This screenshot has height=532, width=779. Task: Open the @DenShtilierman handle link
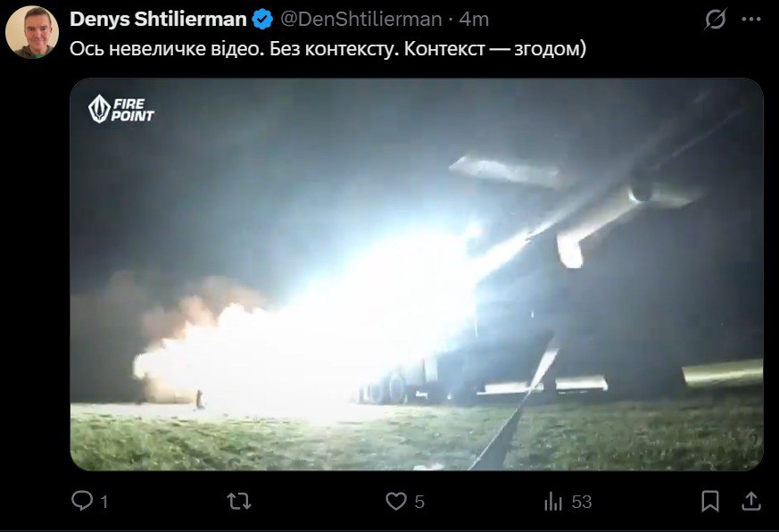click(361, 20)
